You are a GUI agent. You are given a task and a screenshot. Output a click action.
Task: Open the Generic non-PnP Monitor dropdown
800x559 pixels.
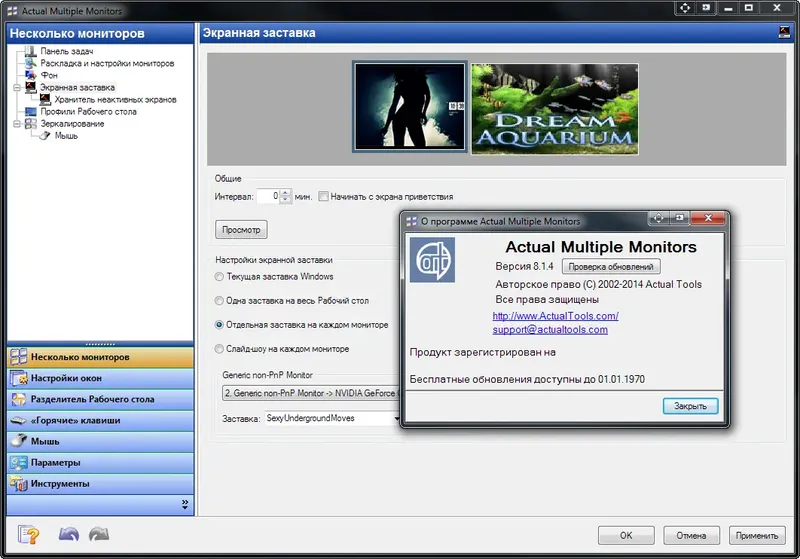312,393
